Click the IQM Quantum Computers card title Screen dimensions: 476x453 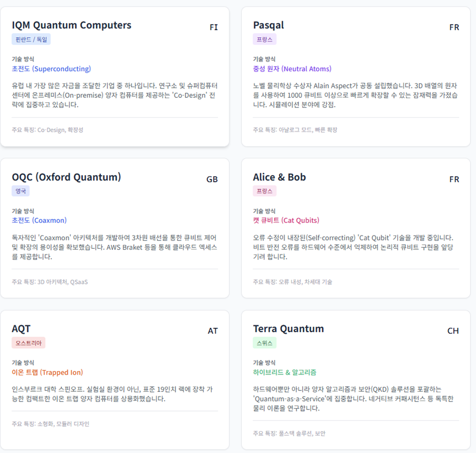point(71,25)
